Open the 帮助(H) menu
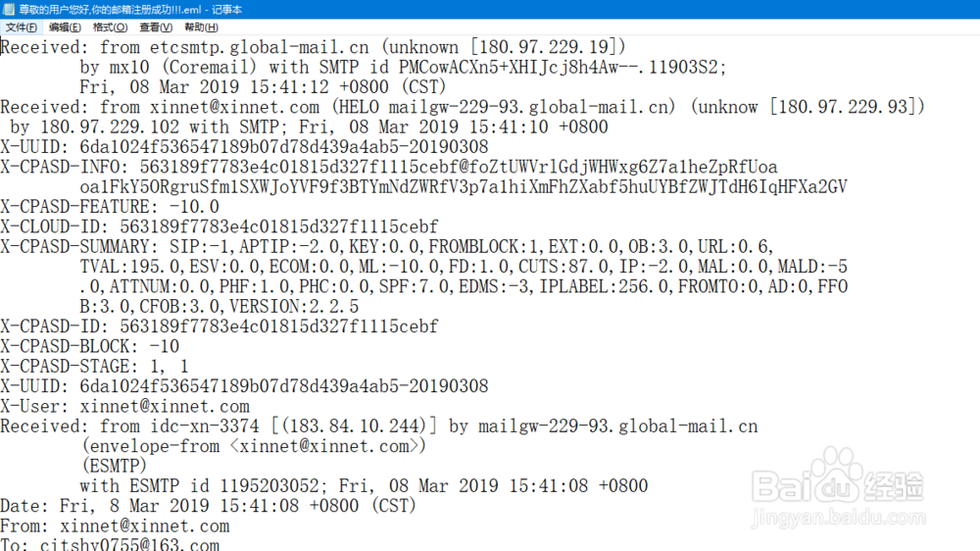Screen dimensions: 980x551 201,27
